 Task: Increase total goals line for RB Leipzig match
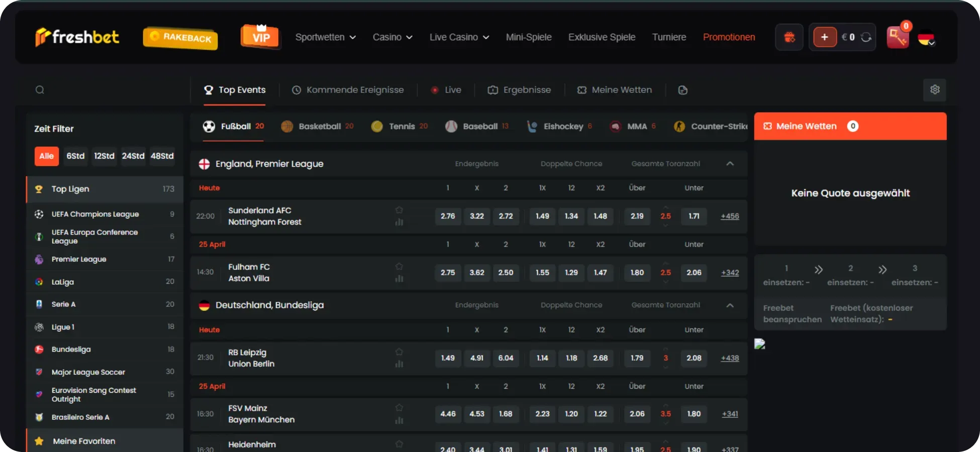665,349
